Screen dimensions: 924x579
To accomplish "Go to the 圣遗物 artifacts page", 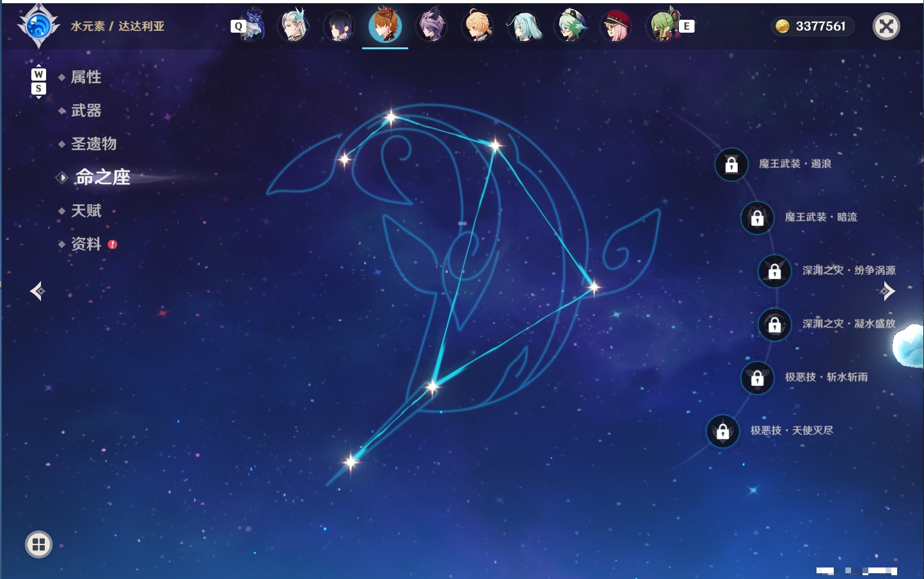I will coord(93,144).
